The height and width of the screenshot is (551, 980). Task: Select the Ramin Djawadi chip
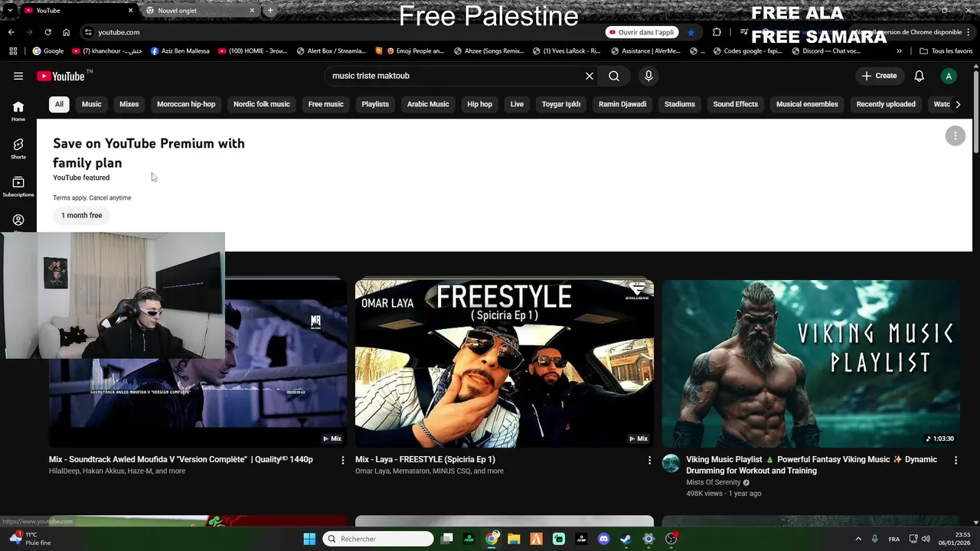click(x=622, y=104)
